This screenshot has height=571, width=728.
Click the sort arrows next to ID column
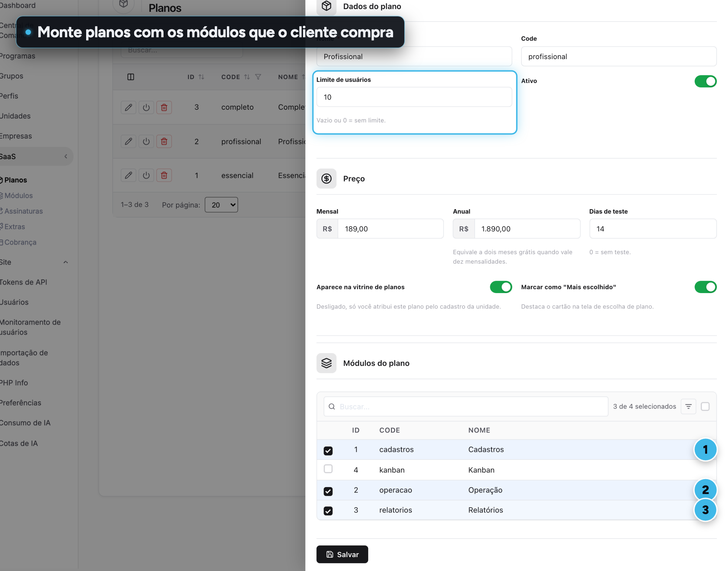(x=201, y=77)
